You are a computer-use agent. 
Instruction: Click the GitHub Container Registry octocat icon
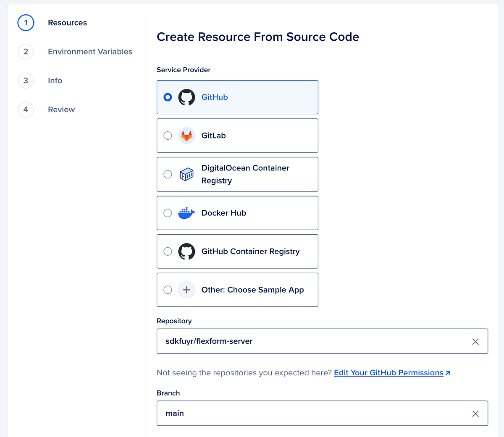click(x=186, y=251)
